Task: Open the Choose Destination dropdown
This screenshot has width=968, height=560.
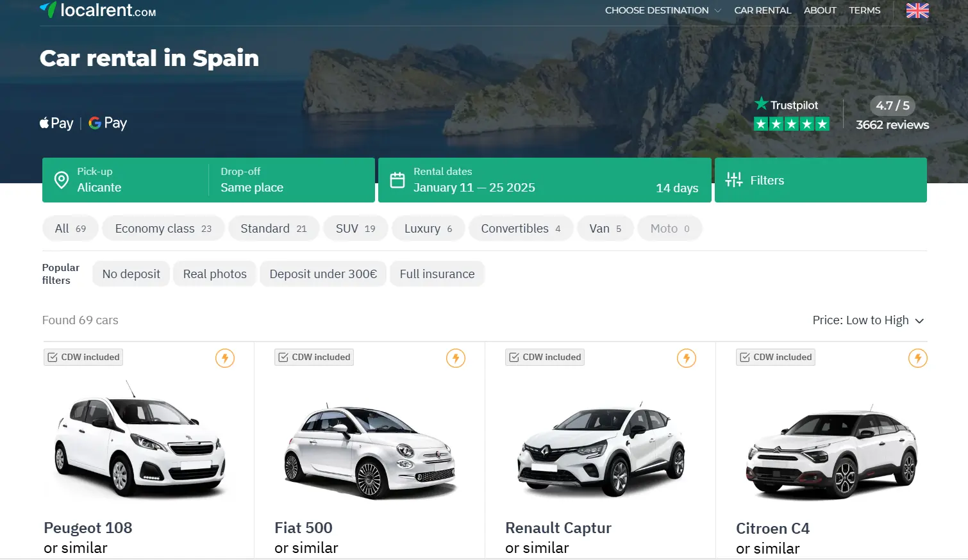Action: click(663, 10)
